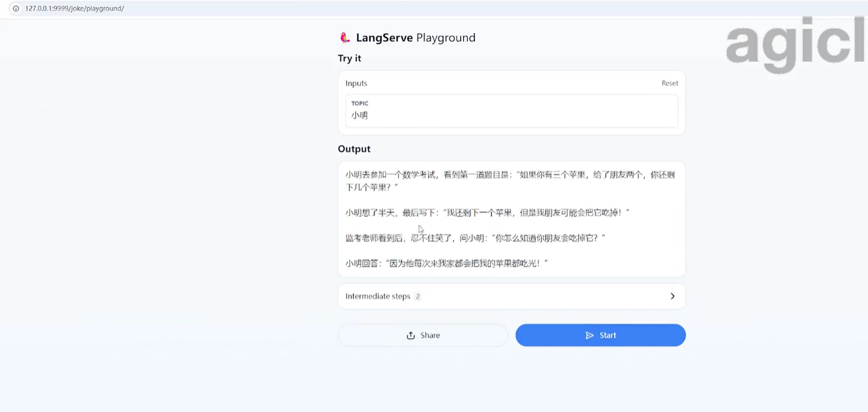
Task: Share the playground output
Action: (x=423, y=335)
